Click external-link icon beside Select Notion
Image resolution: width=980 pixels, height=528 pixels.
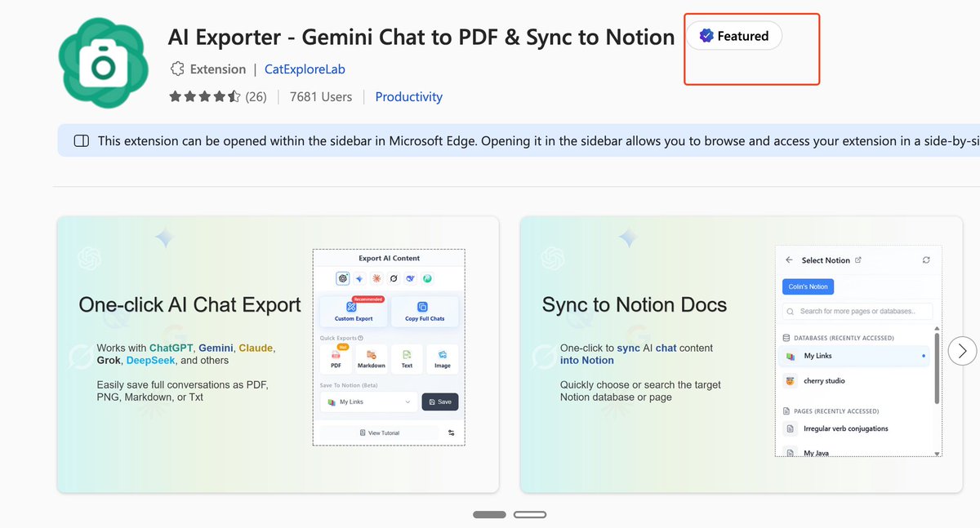tap(857, 260)
